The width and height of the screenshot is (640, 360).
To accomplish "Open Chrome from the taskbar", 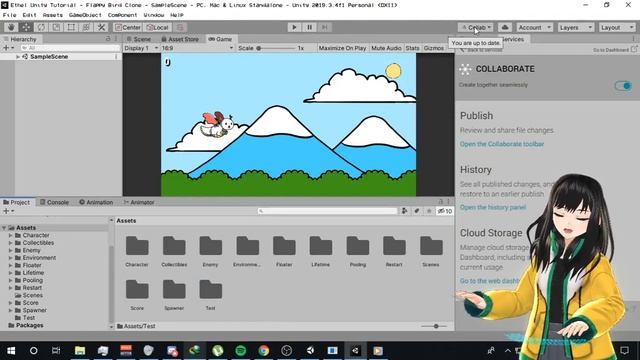I will (264, 351).
